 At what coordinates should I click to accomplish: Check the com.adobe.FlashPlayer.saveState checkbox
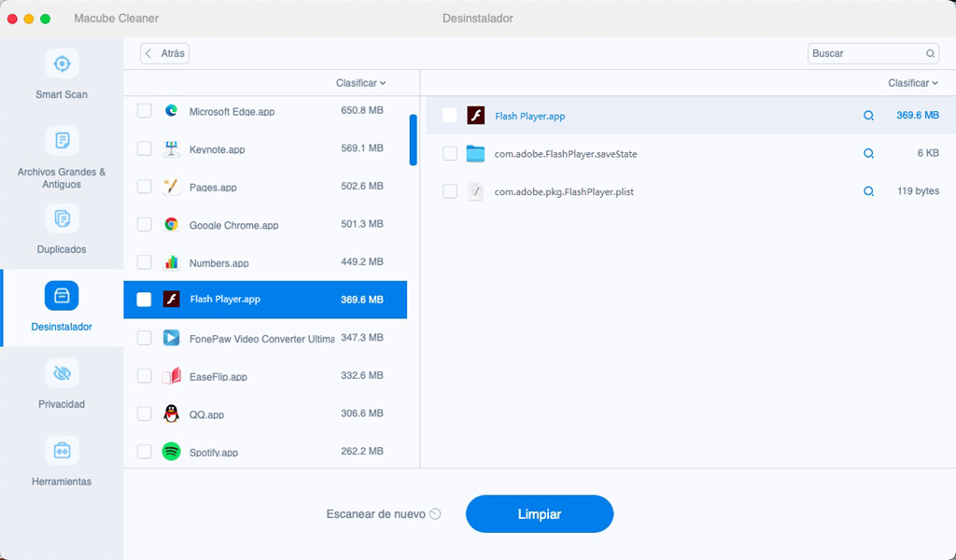click(x=450, y=154)
